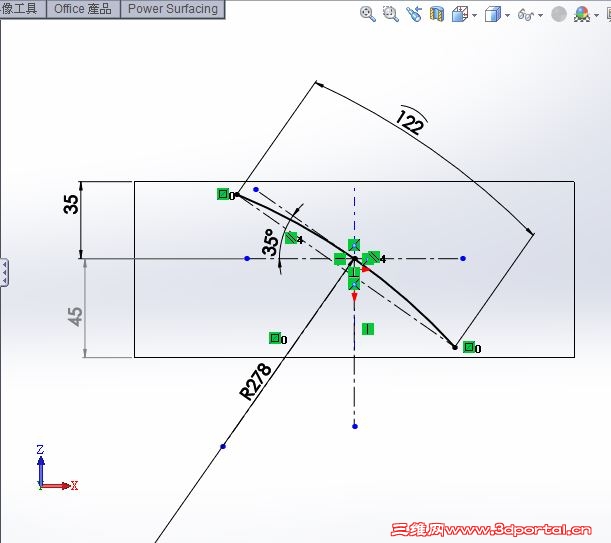Click the Zoom to Fit magnifier icon
611x543 pixels.
click(x=367, y=14)
